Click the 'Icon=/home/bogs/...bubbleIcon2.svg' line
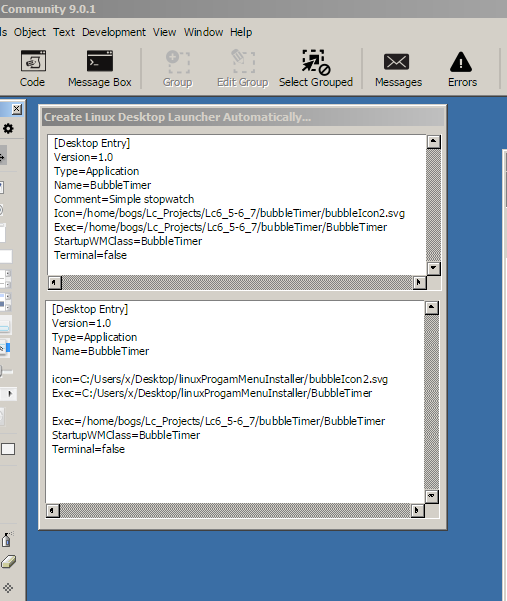 point(229,213)
